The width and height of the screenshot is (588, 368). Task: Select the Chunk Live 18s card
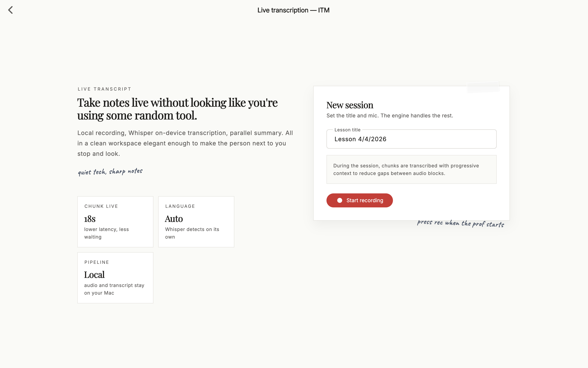115,222
